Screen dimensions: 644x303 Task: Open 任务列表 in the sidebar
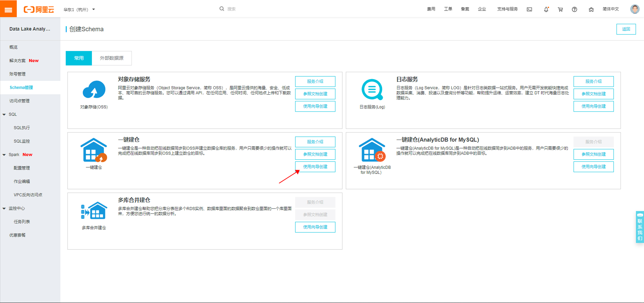coord(22,222)
